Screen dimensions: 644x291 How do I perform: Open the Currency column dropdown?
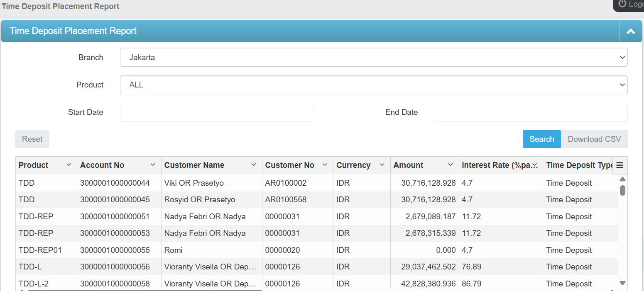point(382,165)
